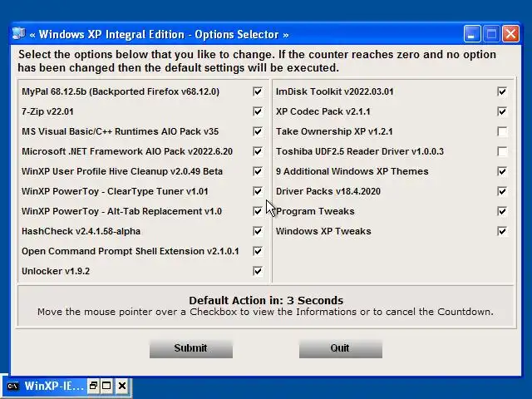Uncheck Unlocker v1.9.2 checkbox
The width and height of the screenshot is (532, 399).
[x=258, y=271]
